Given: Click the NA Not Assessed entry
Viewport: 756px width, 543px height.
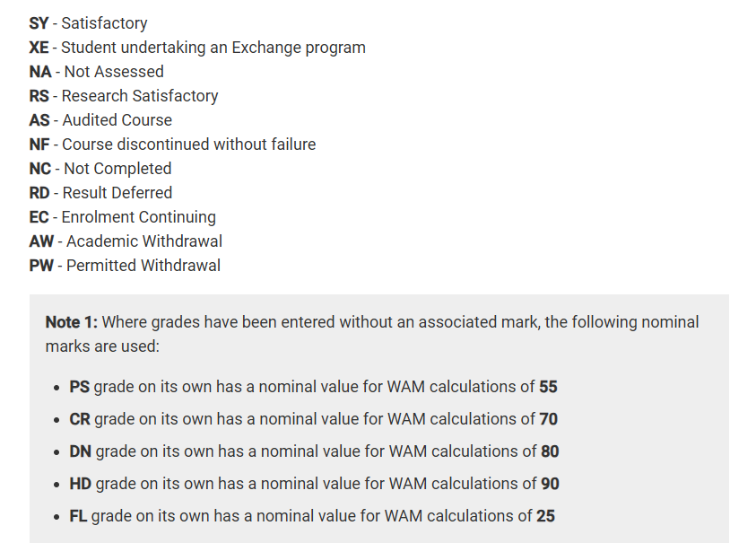Looking at the screenshot, I should click(x=96, y=72).
